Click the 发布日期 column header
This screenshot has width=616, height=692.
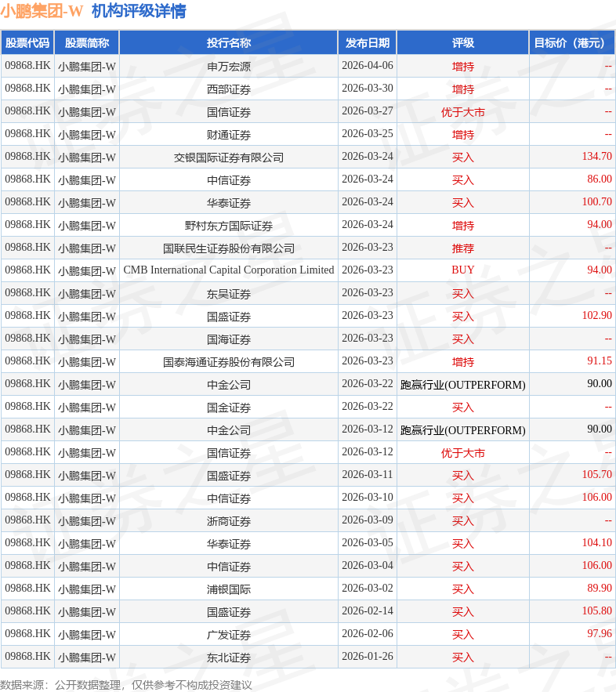tap(367, 43)
